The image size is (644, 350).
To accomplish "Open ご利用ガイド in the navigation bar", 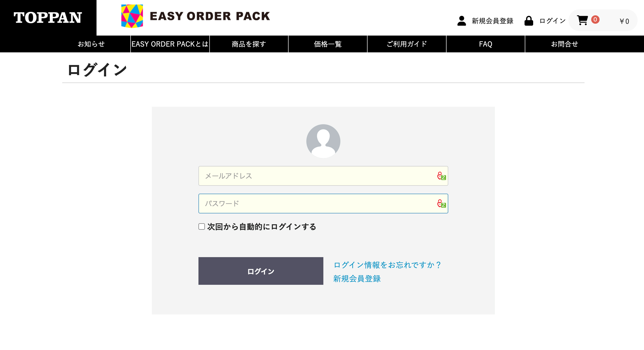I will [407, 44].
